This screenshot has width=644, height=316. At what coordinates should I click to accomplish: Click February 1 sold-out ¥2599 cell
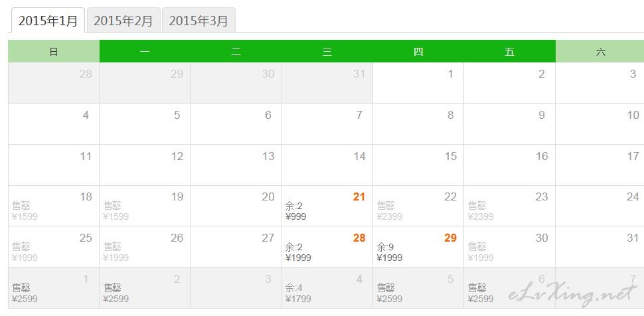tap(54, 288)
